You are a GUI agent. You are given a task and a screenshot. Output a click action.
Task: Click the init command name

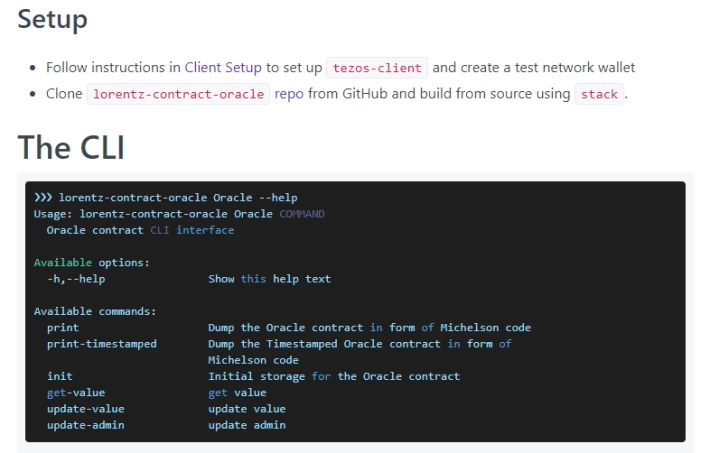[x=60, y=376]
